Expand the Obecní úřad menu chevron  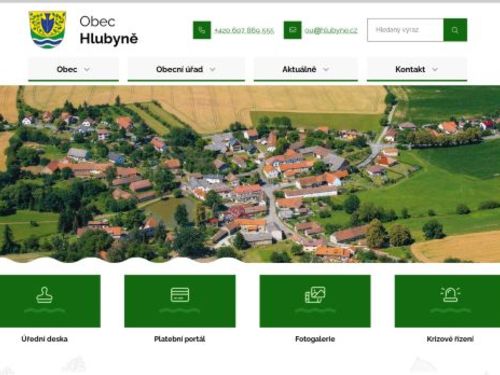pos(212,69)
